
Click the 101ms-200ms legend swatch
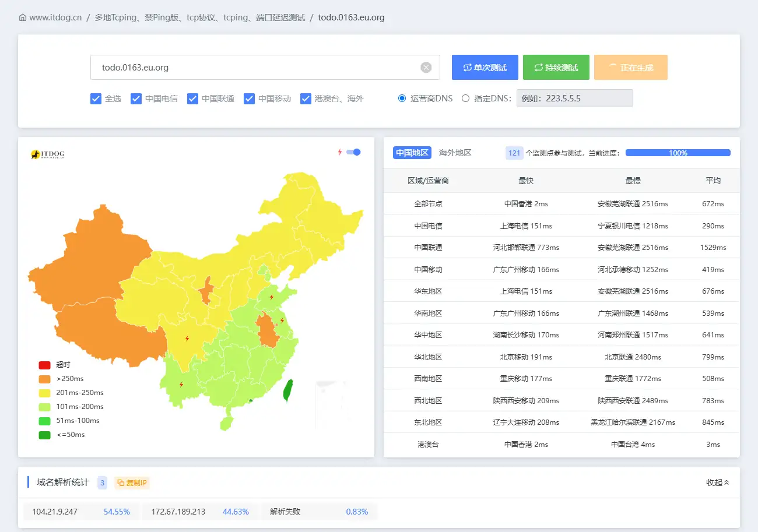click(45, 407)
